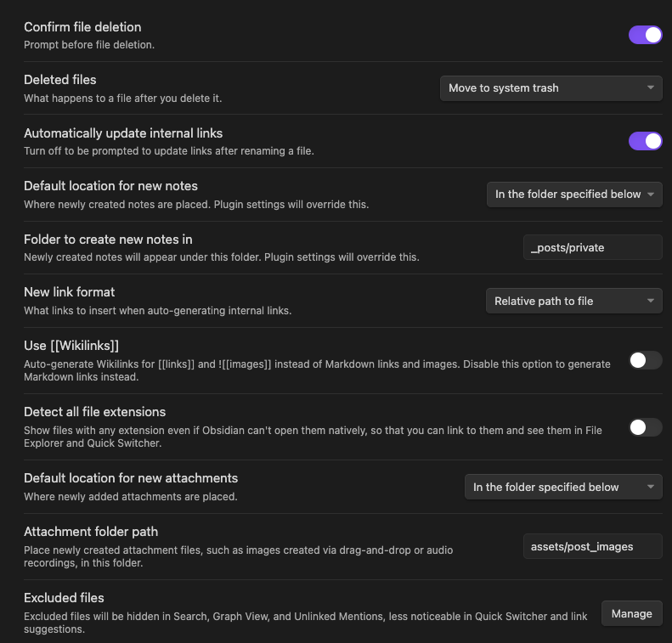This screenshot has height=643, width=672.
Task: Click the Deleted files setting title
Action: (60, 80)
